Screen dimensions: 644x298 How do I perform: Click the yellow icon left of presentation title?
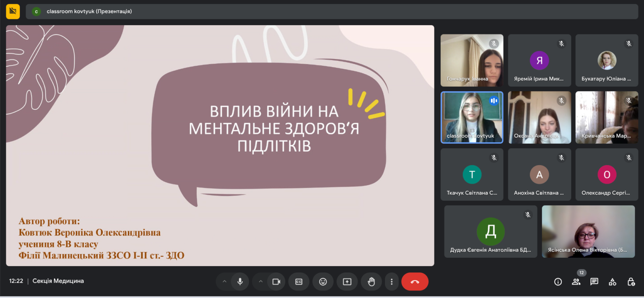(x=13, y=11)
